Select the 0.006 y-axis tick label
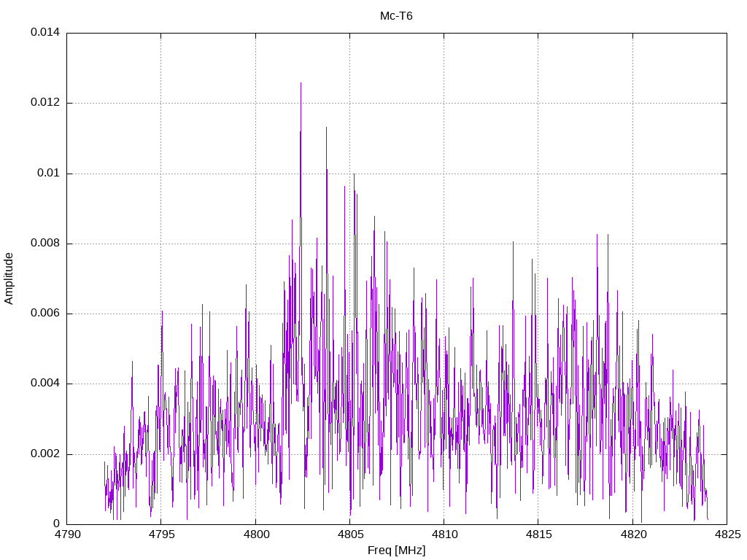 [x=45, y=314]
